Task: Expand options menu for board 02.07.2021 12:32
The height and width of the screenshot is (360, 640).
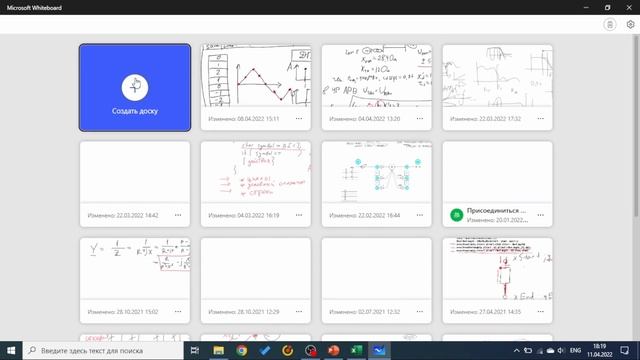Action: pyautogui.click(x=420, y=311)
